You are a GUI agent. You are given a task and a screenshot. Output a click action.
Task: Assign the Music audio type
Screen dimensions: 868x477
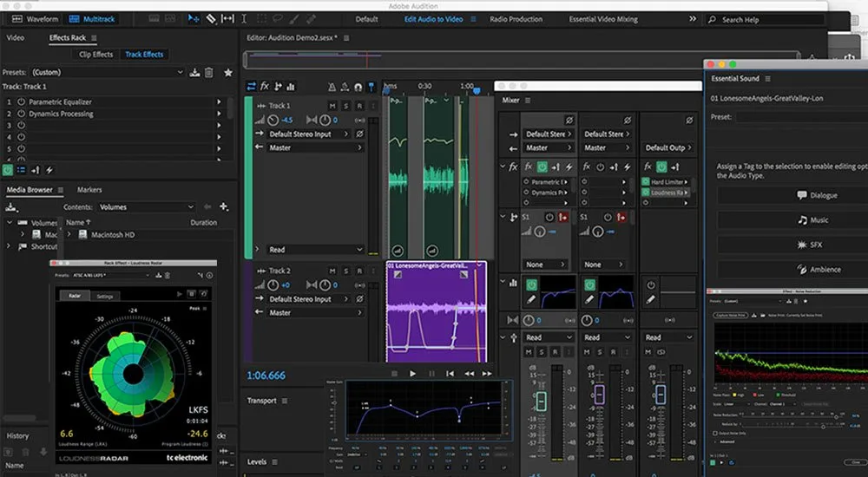pos(813,220)
